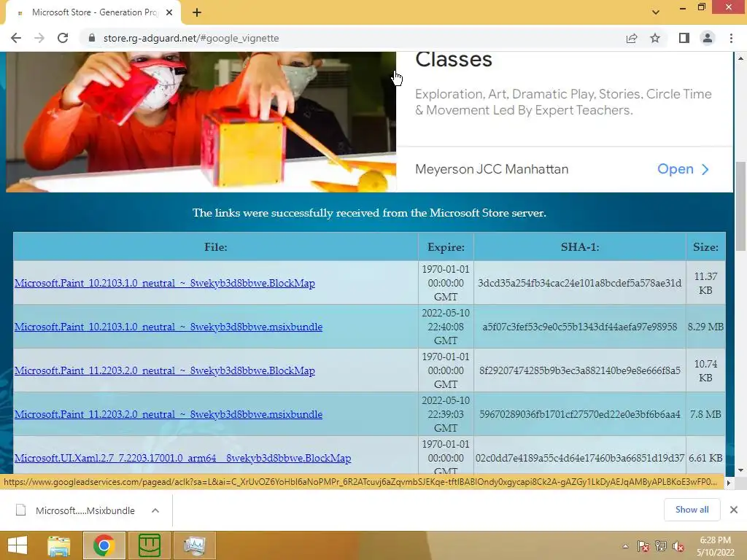Click the page vertical scrollbar thumb
The height and width of the screenshot is (560, 747).
(x=740, y=206)
